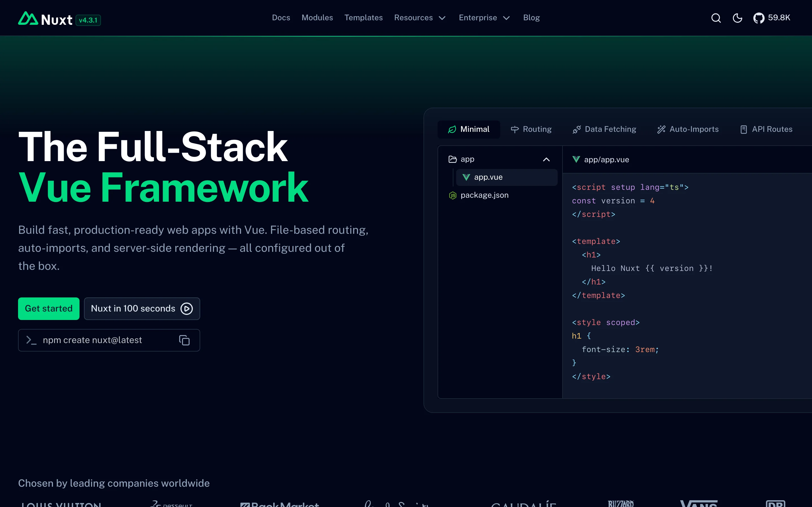Screen dimensions: 812x507
Task: Copy the npm create nuxt@latest command
Action: pyautogui.click(x=184, y=340)
